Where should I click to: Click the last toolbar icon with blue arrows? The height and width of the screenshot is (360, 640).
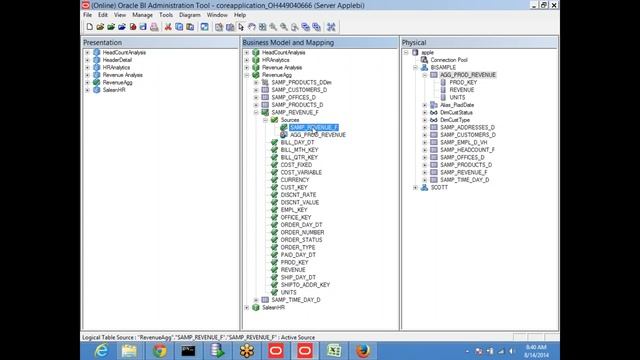[x=331, y=27]
